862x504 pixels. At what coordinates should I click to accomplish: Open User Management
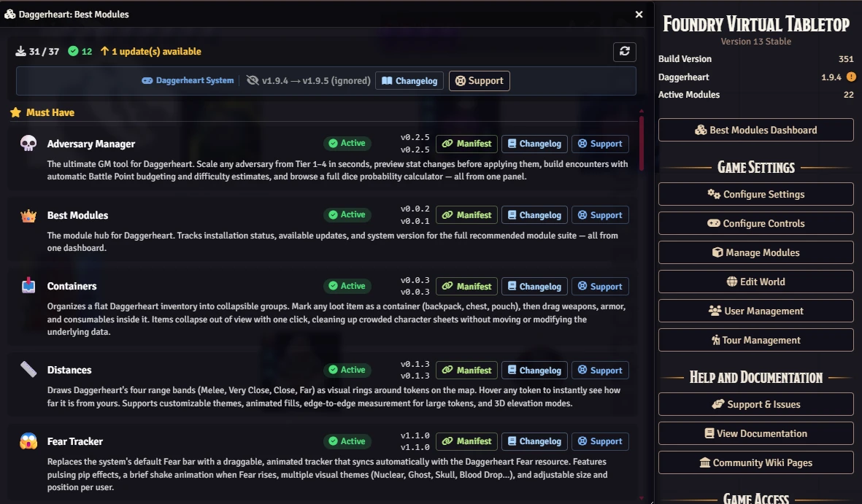[756, 311]
